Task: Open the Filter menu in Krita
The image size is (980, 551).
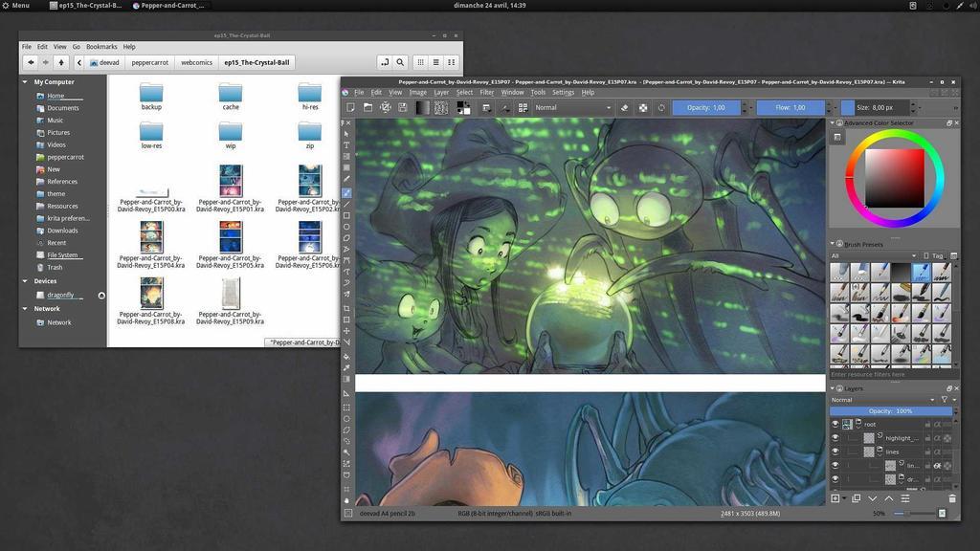Action: tap(488, 93)
